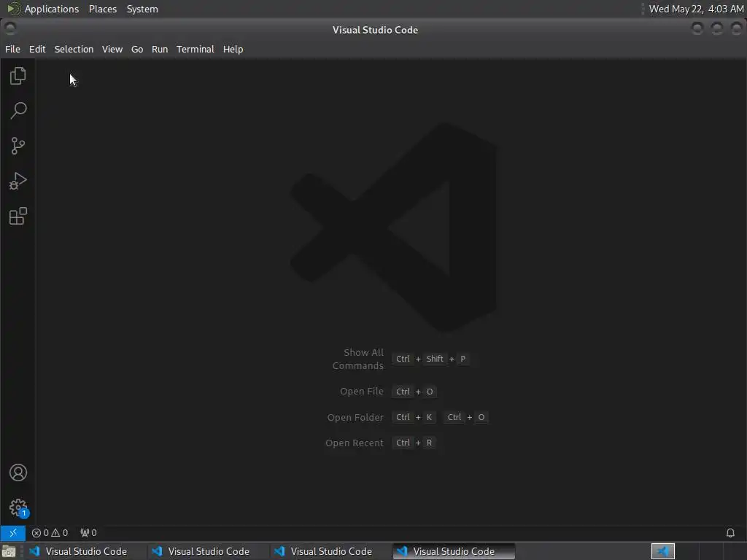Click the window menu button in title bar
Image resolution: width=747 pixels, height=560 pixels.
pyautogui.click(x=10, y=28)
